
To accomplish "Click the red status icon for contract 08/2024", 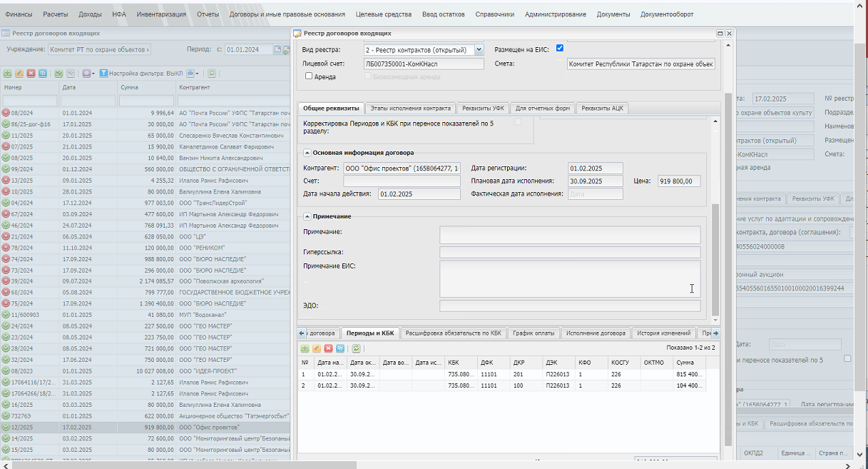I will pos(6,113).
